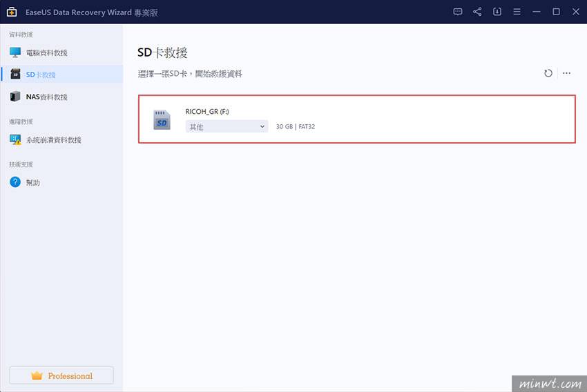Open 幫助 in the sidebar
Viewport: 587px width, 392px height.
click(x=61, y=182)
